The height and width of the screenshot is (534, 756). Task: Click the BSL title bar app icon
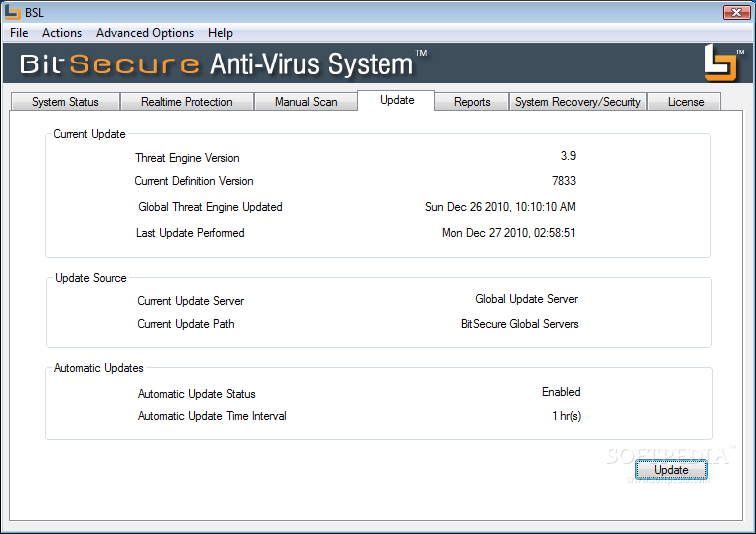pos(12,12)
